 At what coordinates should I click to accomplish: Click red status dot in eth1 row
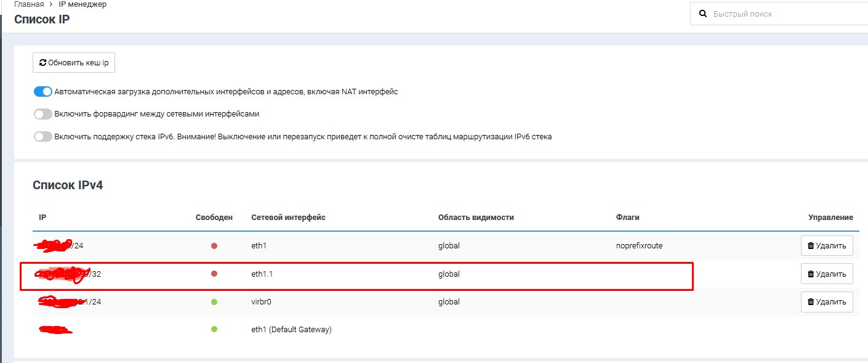point(214,246)
